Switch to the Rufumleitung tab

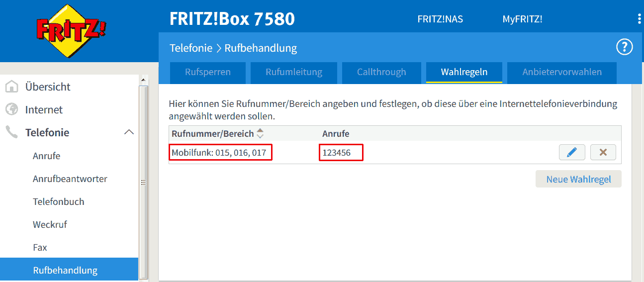pyautogui.click(x=294, y=72)
